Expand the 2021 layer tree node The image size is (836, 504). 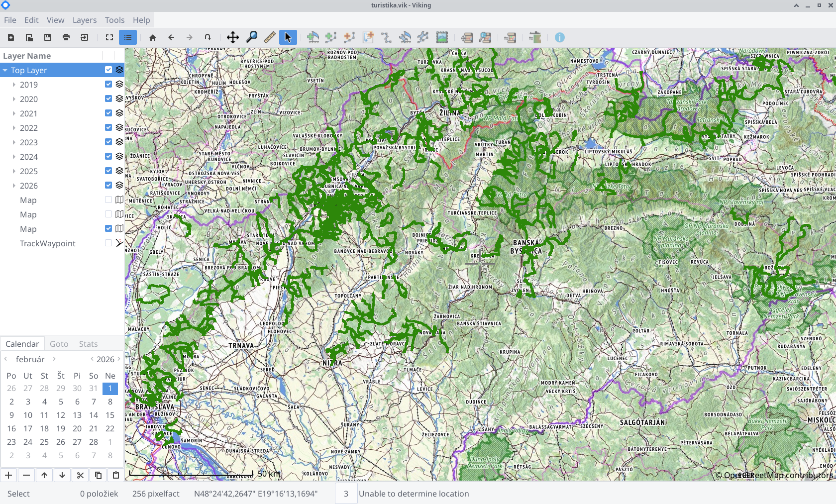coord(14,113)
